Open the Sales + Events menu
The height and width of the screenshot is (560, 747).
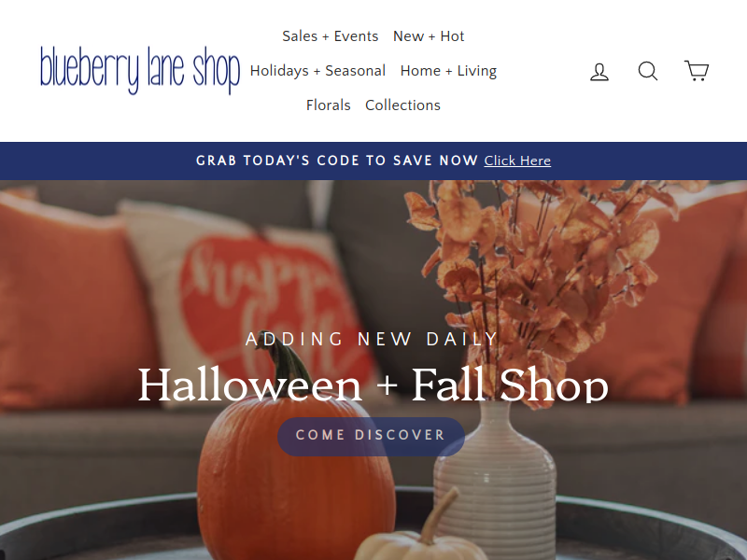pyautogui.click(x=331, y=36)
